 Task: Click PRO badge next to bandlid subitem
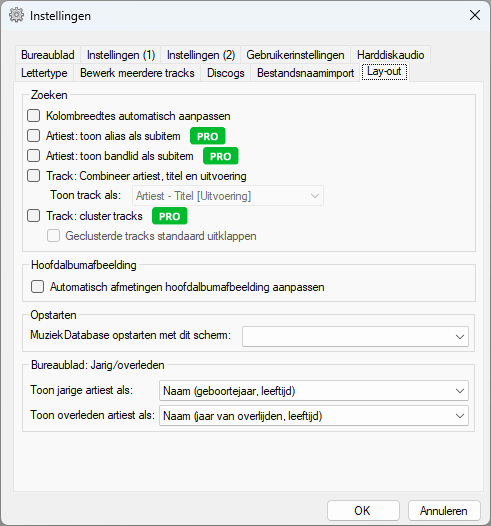221,156
